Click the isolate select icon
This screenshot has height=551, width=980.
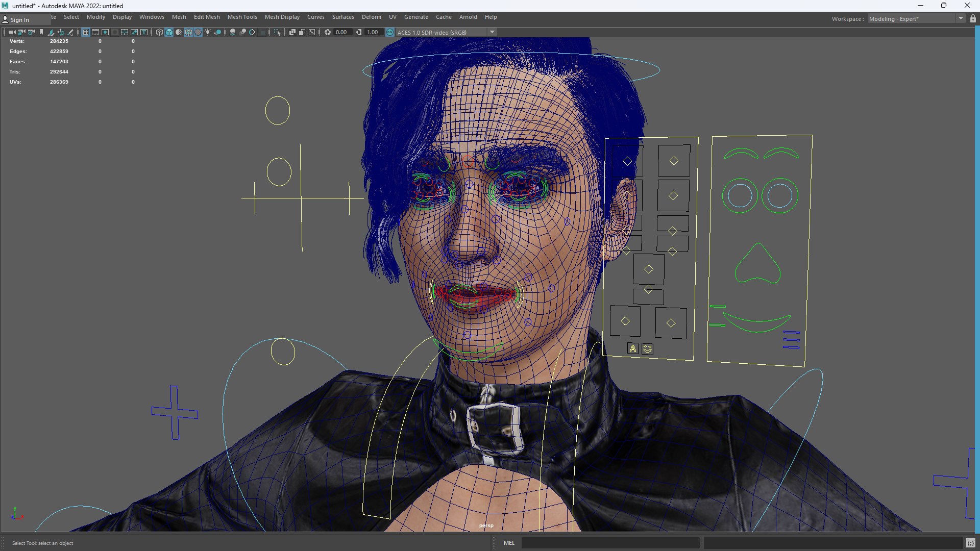click(x=277, y=32)
